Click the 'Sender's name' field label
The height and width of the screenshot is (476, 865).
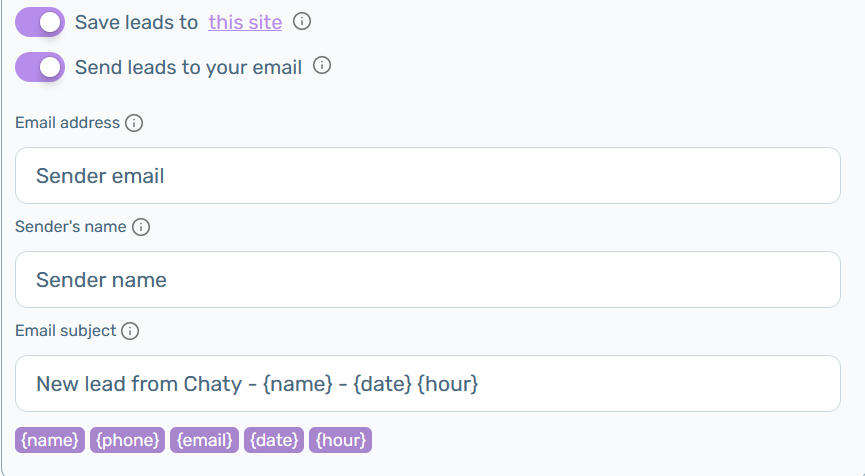point(71,227)
